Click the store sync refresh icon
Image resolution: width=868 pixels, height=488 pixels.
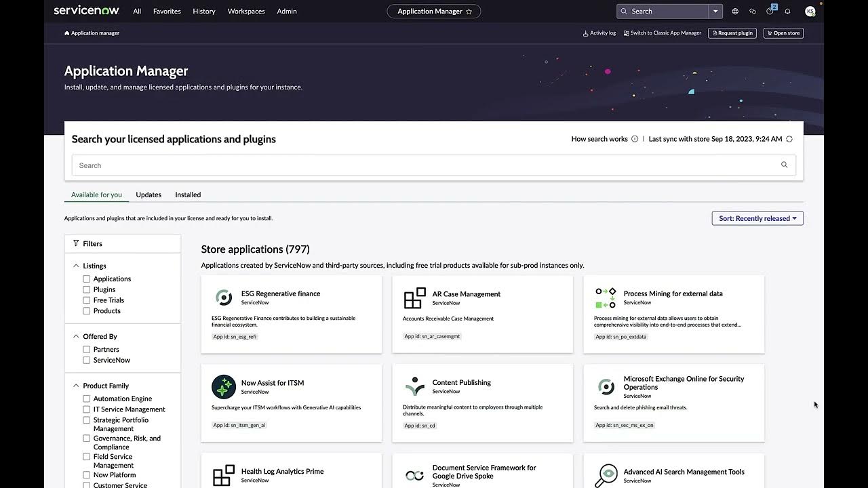coord(789,139)
